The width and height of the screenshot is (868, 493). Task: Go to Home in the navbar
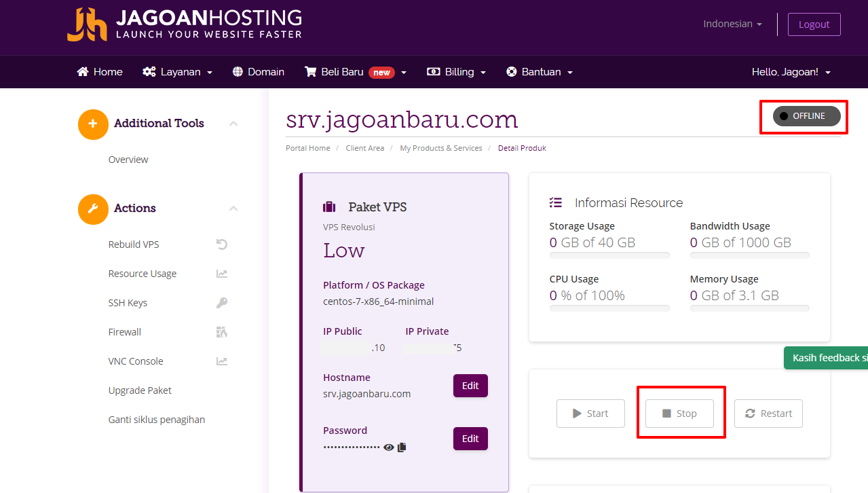[100, 72]
